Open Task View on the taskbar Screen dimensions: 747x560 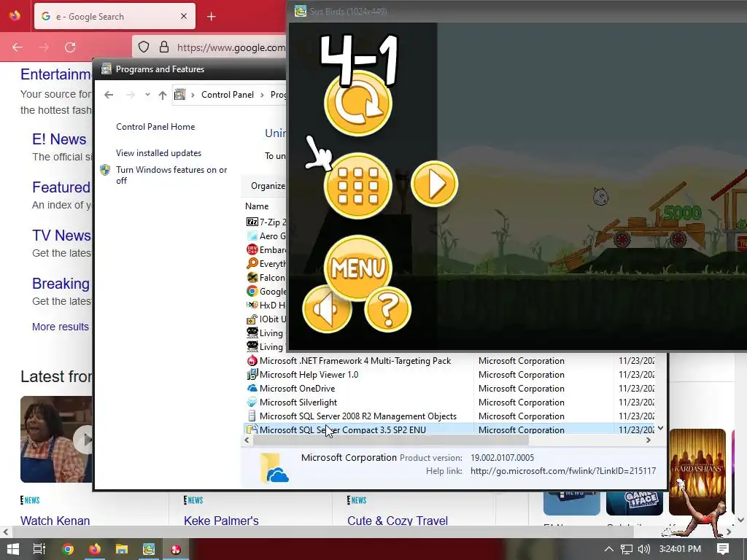tap(39, 549)
